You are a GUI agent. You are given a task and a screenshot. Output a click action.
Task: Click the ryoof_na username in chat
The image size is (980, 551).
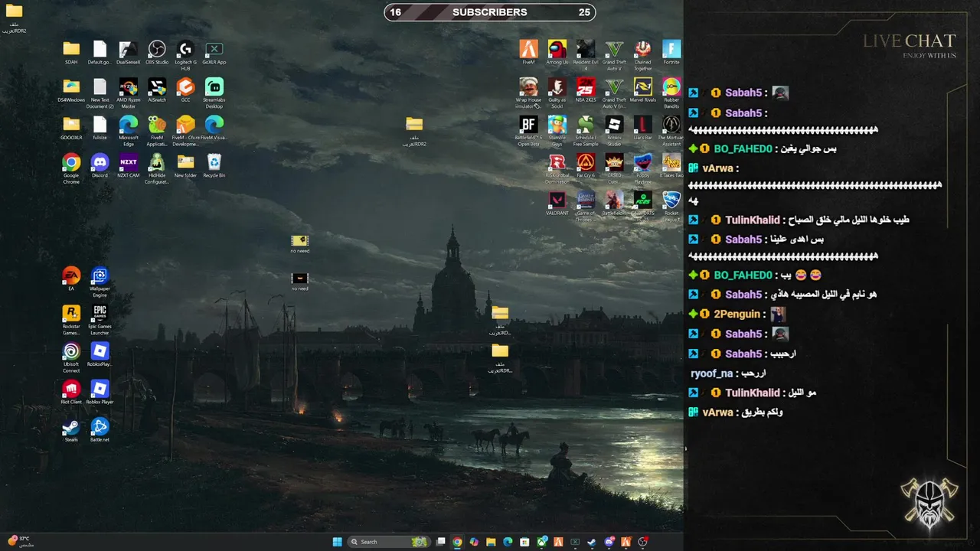tap(711, 373)
